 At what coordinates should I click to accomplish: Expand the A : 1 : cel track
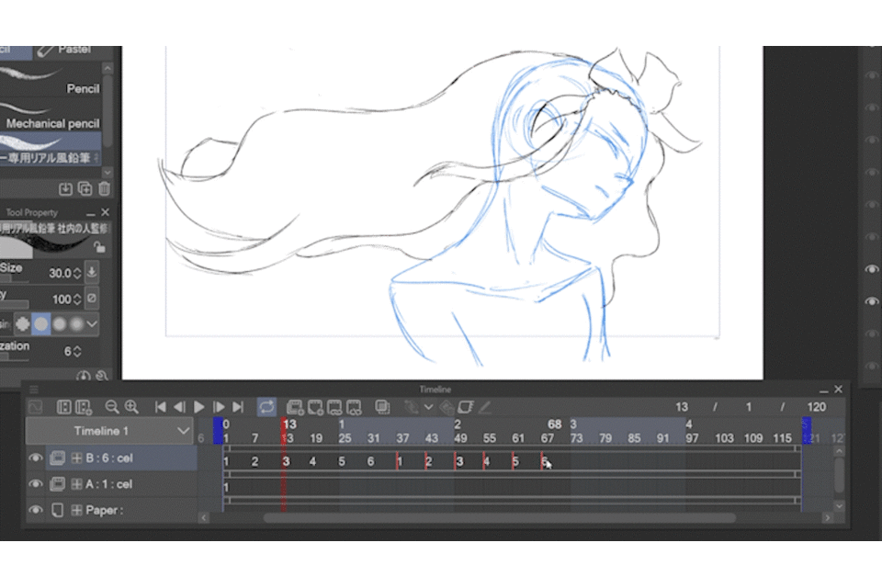[x=77, y=484]
